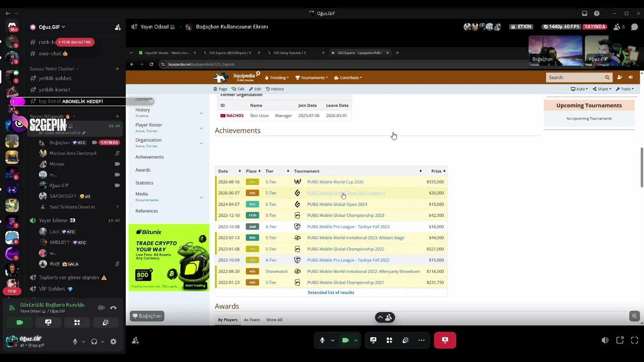This screenshot has width=644, height=362.
Task: Open more options in call controls
Action: point(422,340)
